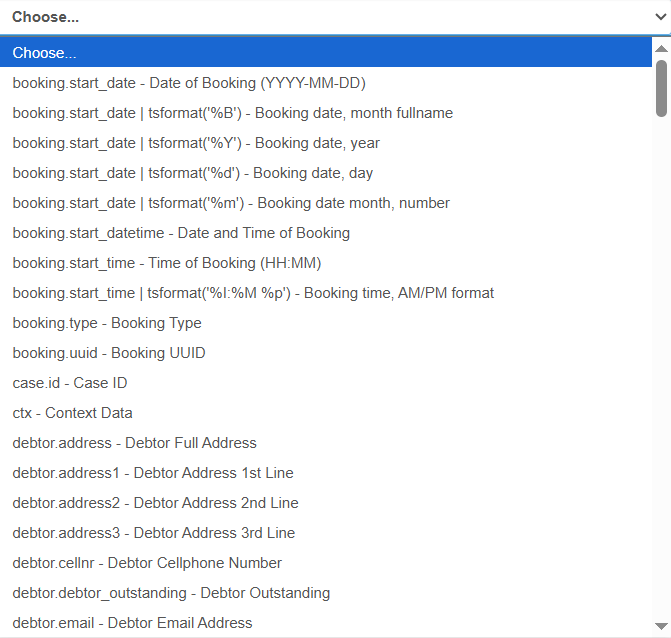Viewport: 671px width, 638px height.
Task: Click the list scrollbar up arrow
Action: [661, 47]
